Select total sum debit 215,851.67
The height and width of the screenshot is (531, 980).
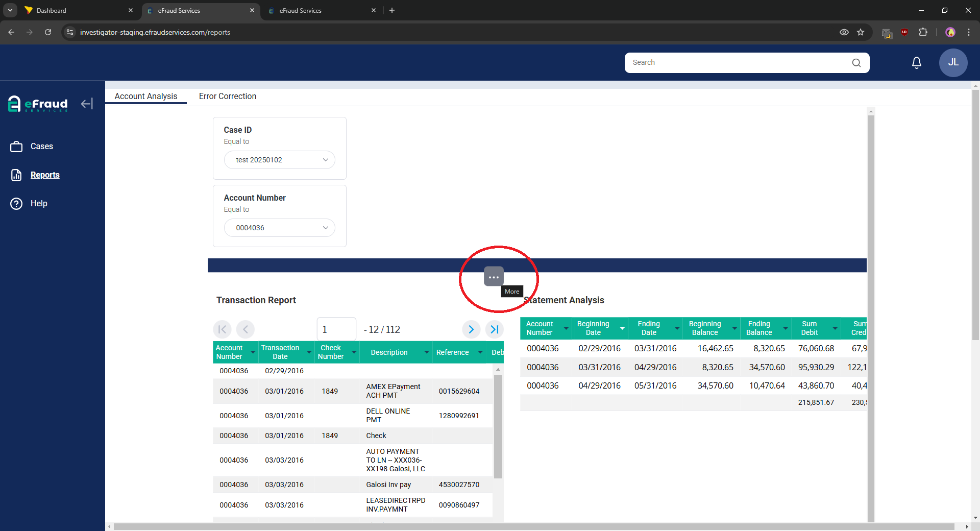point(816,403)
